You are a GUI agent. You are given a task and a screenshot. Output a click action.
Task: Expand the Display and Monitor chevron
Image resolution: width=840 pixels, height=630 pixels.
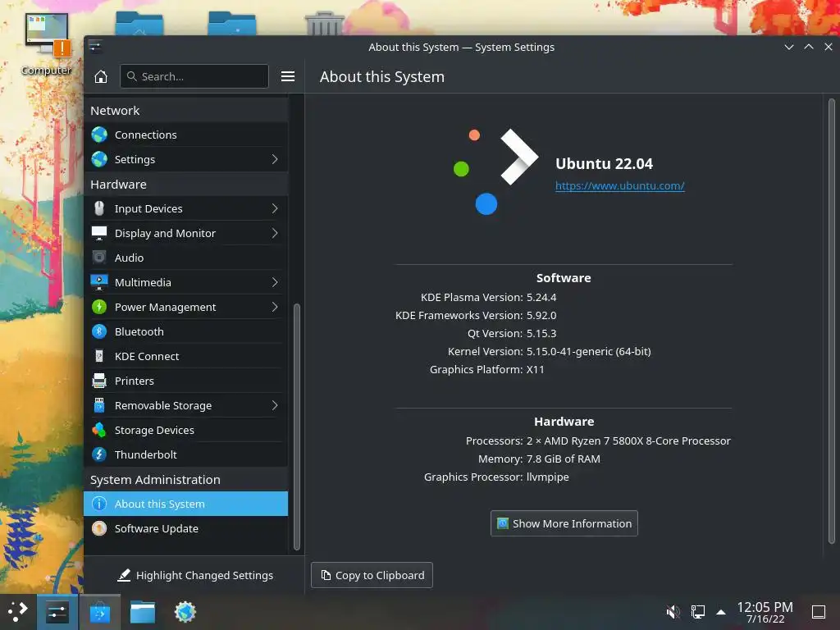274,233
